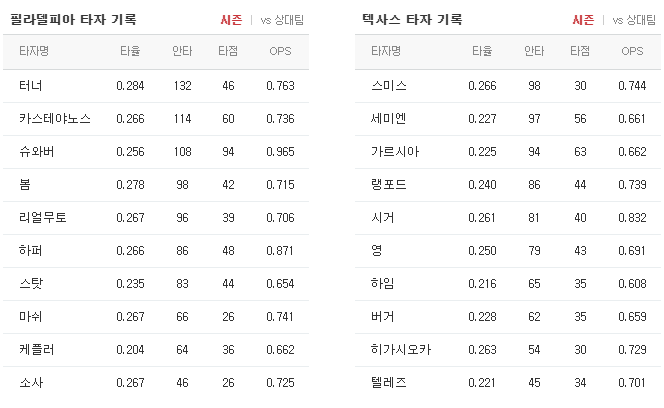Click 타자명 column header in Texas table
The image size is (664, 408).
(x=386, y=51)
